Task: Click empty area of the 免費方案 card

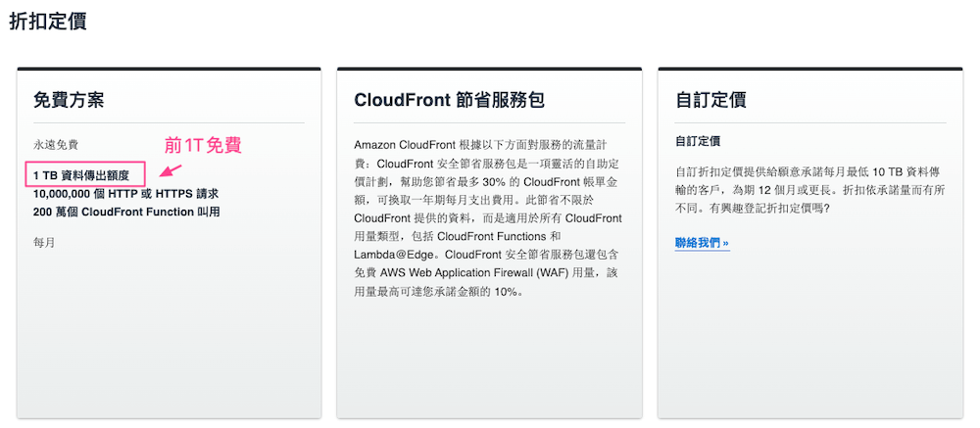Action: [x=169, y=331]
